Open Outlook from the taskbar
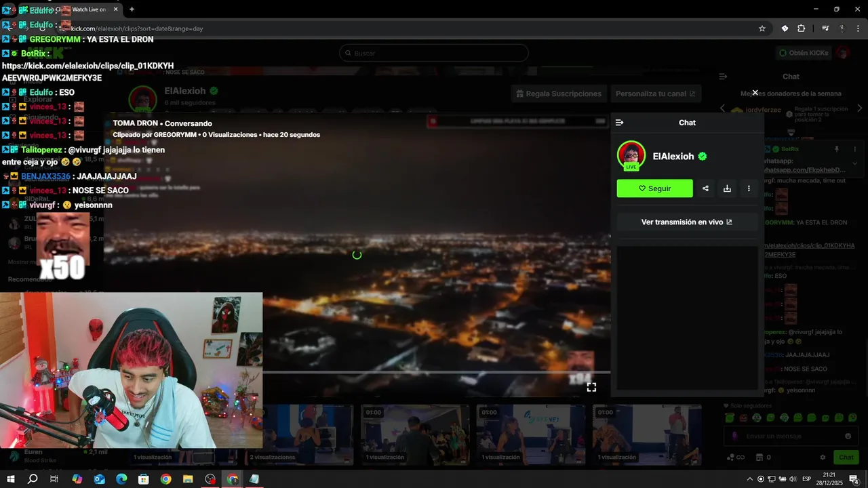The width and height of the screenshot is (868, 488). point(100,479)
